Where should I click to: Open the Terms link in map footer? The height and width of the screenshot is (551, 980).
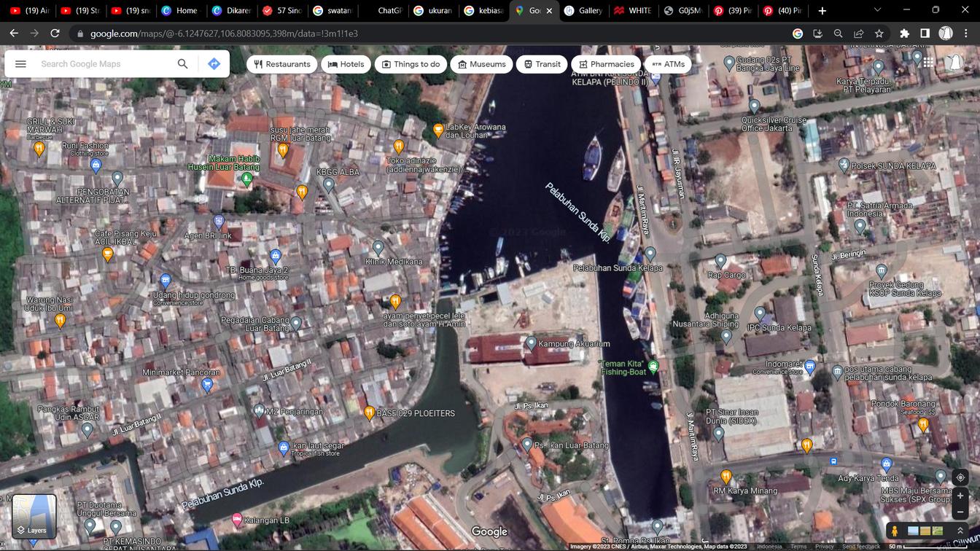798,547
